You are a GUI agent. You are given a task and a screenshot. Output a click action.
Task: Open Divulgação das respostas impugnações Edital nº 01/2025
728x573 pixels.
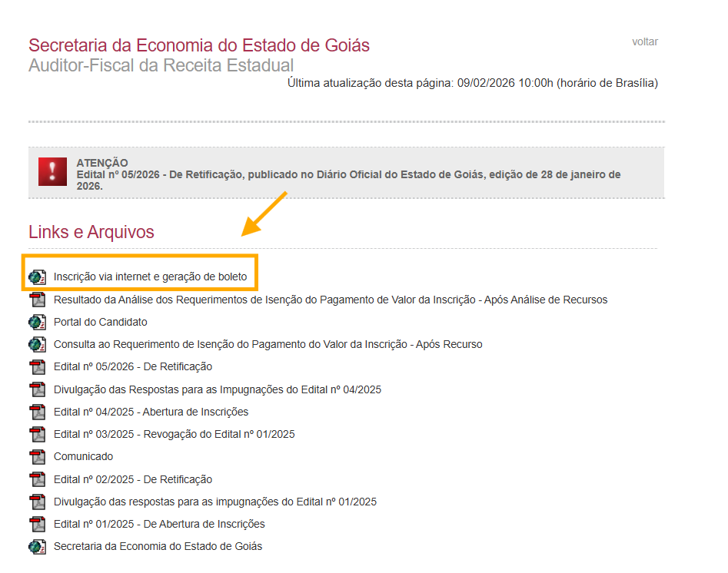214,502
